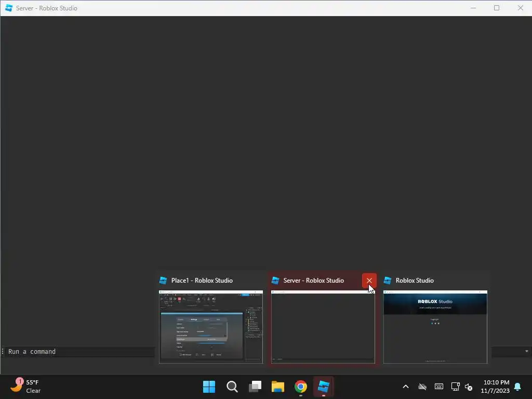532x399 pixels.
Task: Click the Roblox icon in Server window title bar
Action: [9, 8]
